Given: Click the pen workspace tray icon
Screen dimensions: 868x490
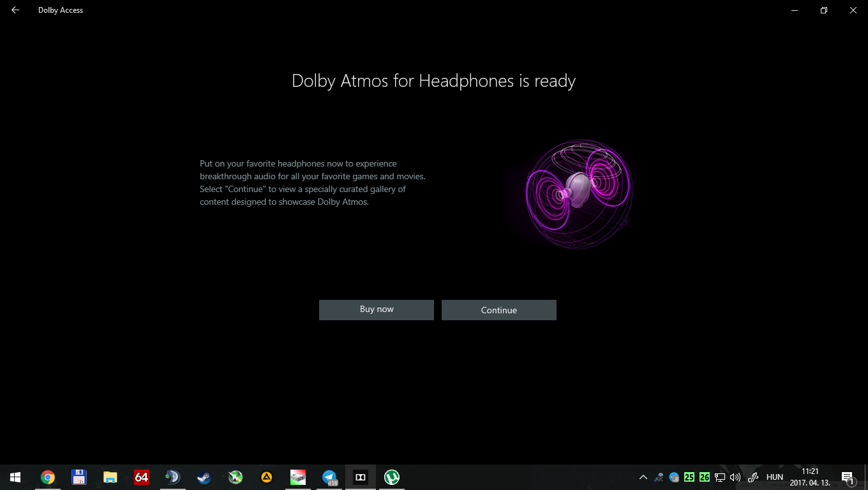Looking at the screenshot, I should click(x=753, y=477).
